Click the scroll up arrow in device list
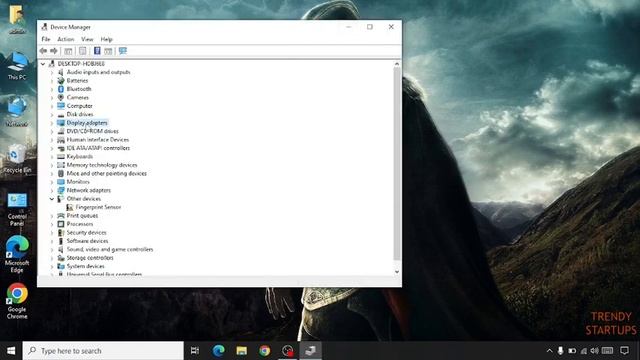Viewport: 640px width, 360px height. [x=397, y=64]
